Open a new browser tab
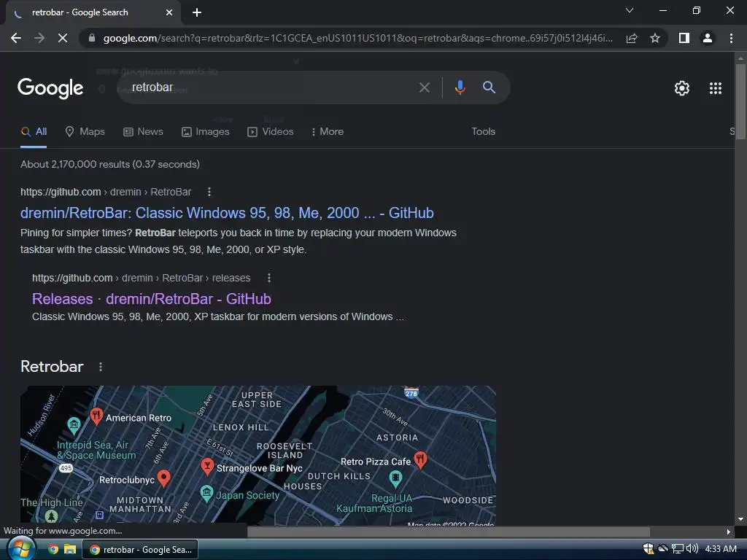Image resolution: width=747 pixels, height=560 pixels. pyautogui.click(x=197, y=13)
